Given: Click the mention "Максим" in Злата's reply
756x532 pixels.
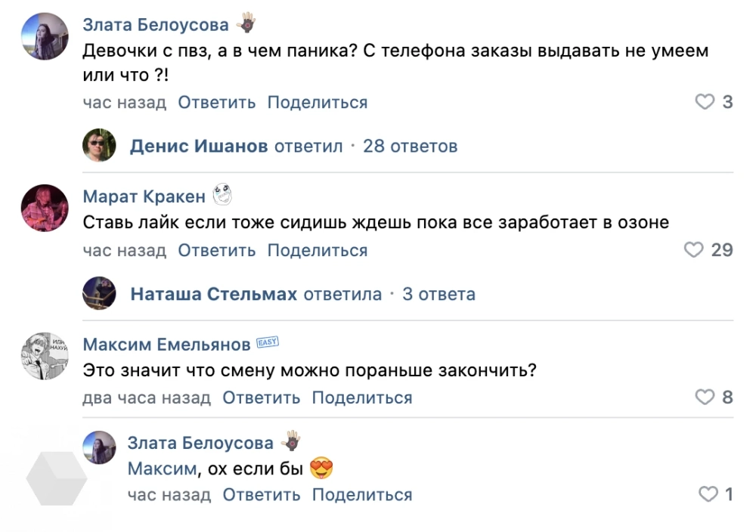Looking at the screenshot, I should click(162, 469).
